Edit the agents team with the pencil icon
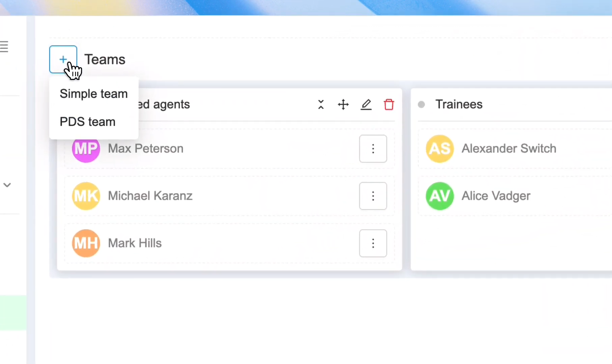Image resolution: width=612 pixels, height=364 pixels. [366, 104]
